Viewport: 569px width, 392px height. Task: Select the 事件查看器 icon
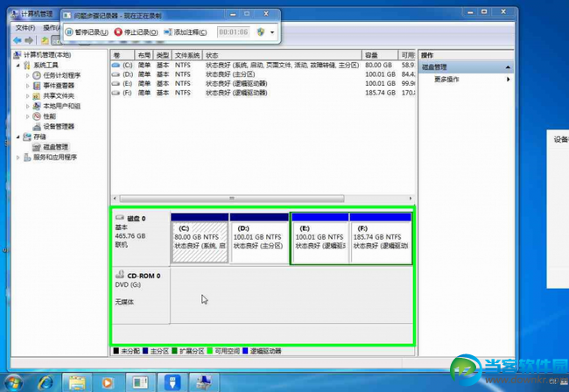pyautogui.click(x=37, y=86)
